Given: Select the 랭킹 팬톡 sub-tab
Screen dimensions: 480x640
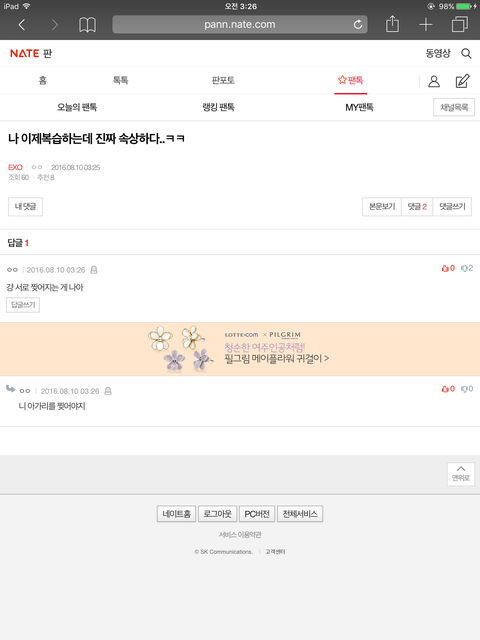Looking at the screenshot, I should point(218,107).
